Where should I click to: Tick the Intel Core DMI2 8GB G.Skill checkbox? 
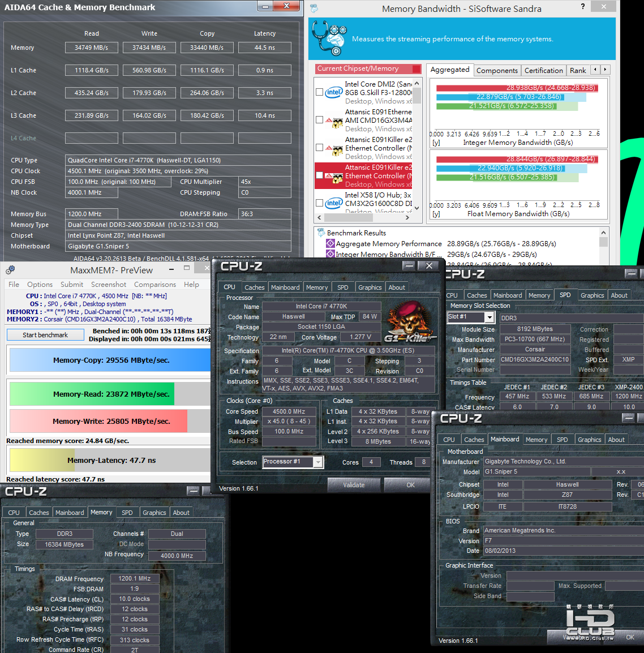pos(320,92)
